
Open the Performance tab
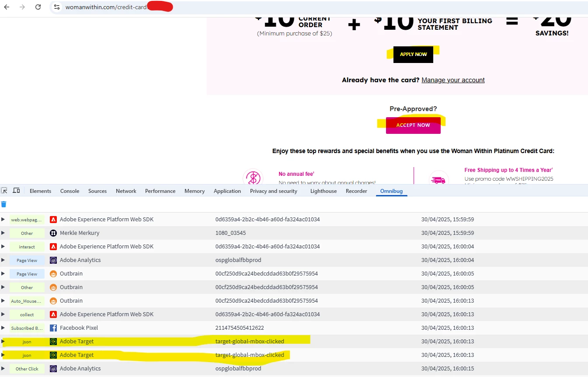coord(160,191)
